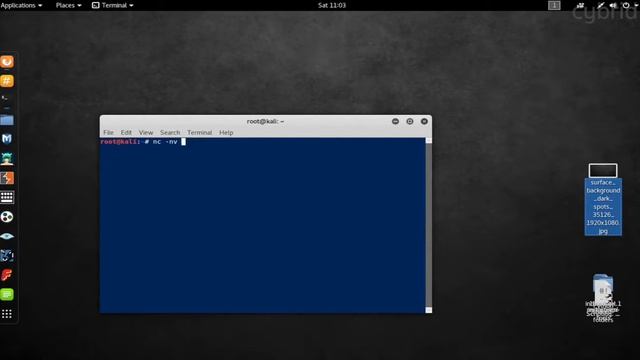Open the green notes icon in the dock
This screenshot has width=640, height=360.
7,294
